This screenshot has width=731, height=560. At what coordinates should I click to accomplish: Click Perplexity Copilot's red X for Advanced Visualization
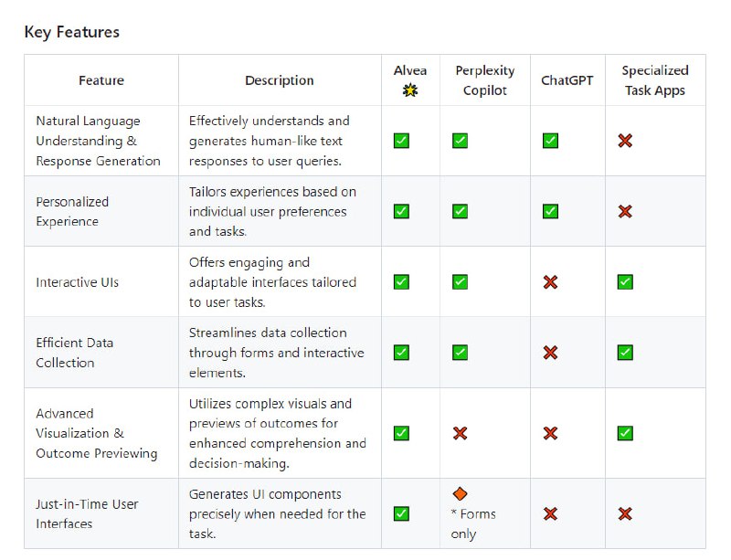pos(460,433)
